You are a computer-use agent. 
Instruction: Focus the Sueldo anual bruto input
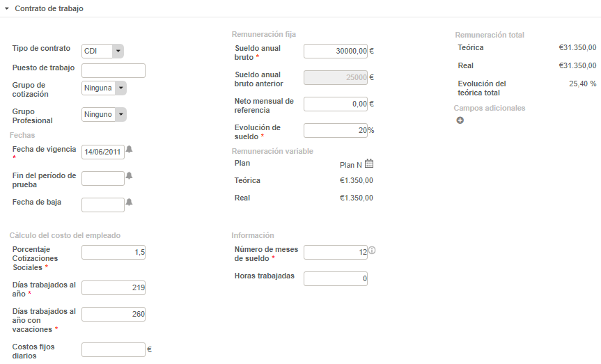pyautogui.click(x=336, y=51)
